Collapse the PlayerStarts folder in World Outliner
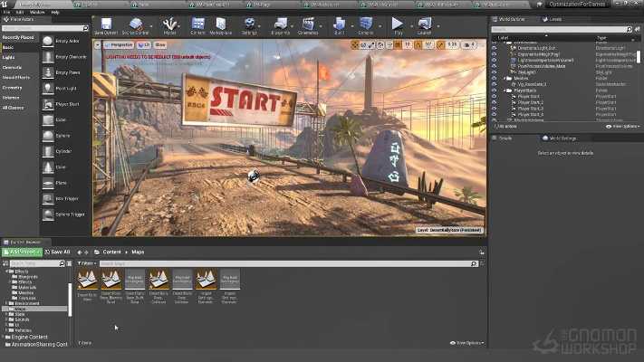The width and height of the screenshot is (644, 362). coord(505,90)
